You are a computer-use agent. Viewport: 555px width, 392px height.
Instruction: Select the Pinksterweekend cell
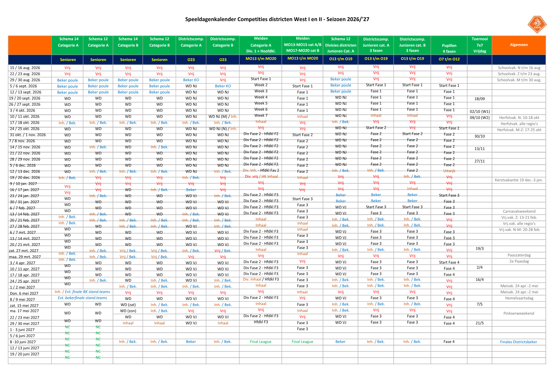click(519, 313)
